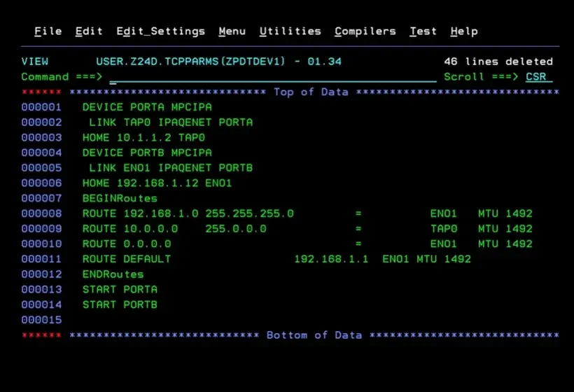
Task: Click the VIEW mode label
Action: tap(35, 62)
